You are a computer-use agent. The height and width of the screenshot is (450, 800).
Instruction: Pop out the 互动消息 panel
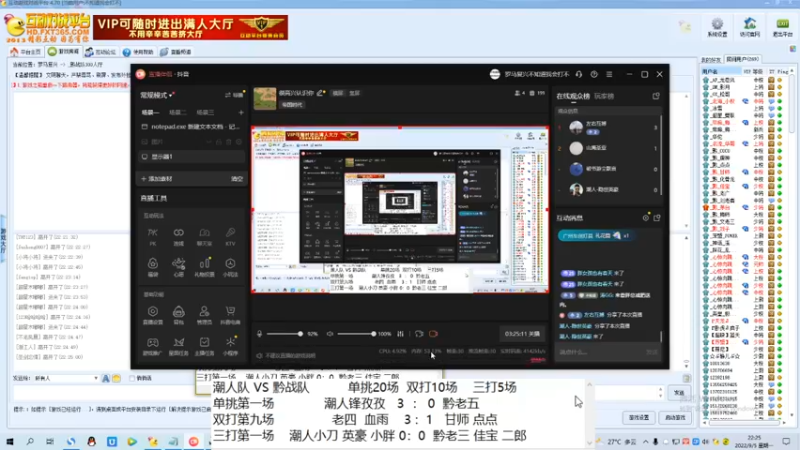tap(657, 218)
